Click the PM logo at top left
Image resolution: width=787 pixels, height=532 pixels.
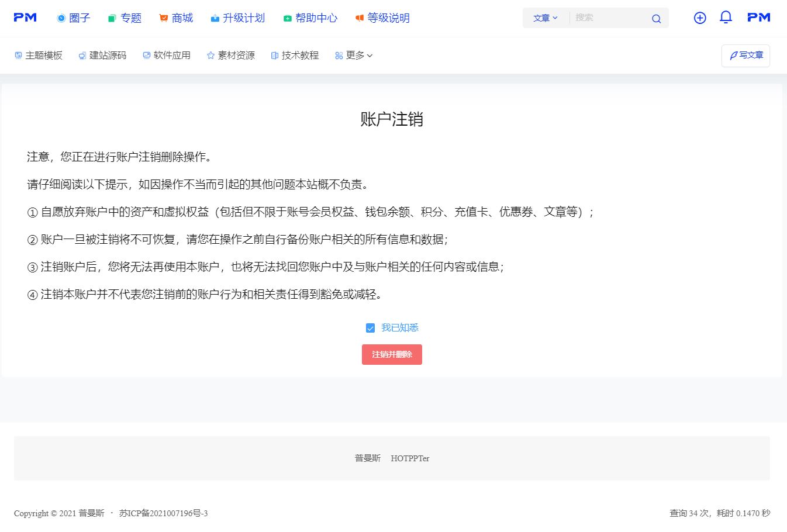(x=25, y=18)
